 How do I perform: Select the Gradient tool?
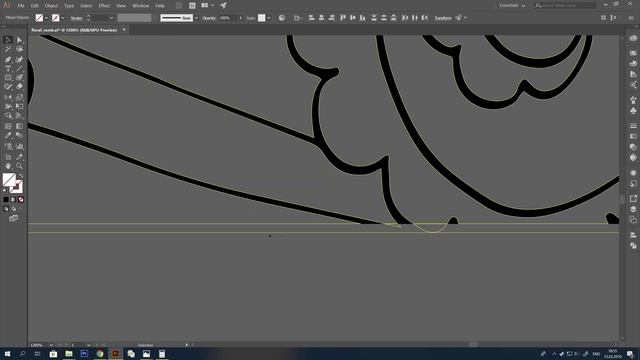tap(19, 126)
